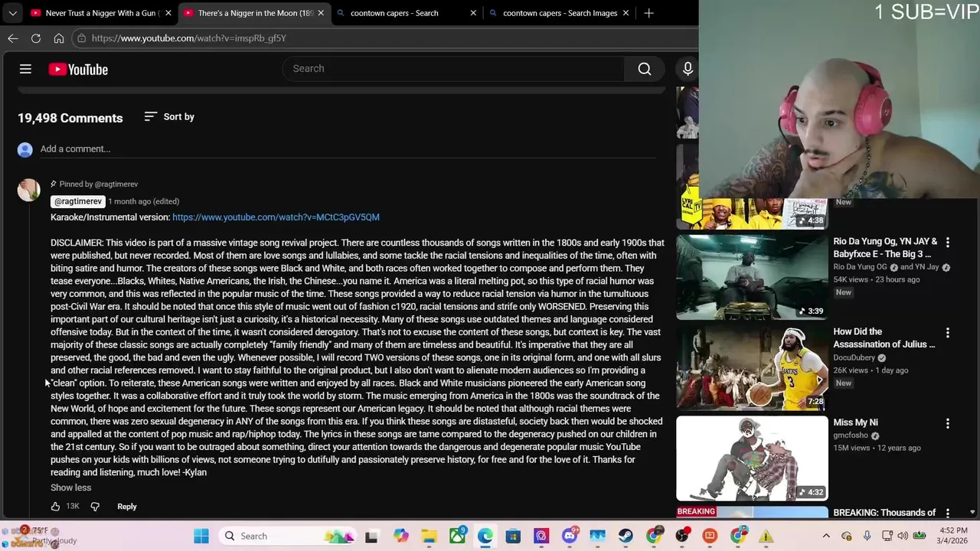The width and height of the screenshot is (980, 551).
Task: Open Discord from the taskbar
Action: click(569, 536)
